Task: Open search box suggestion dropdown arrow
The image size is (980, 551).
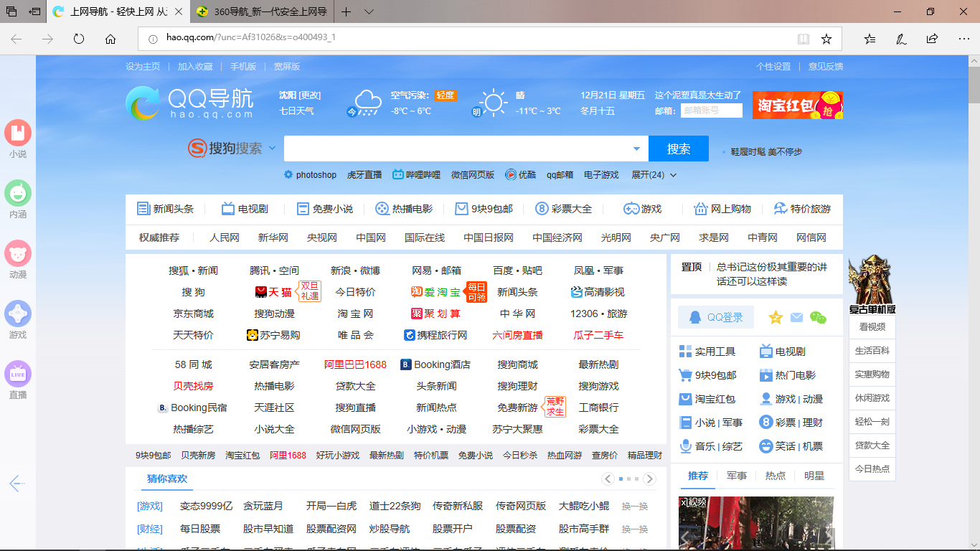Action: 636,149
